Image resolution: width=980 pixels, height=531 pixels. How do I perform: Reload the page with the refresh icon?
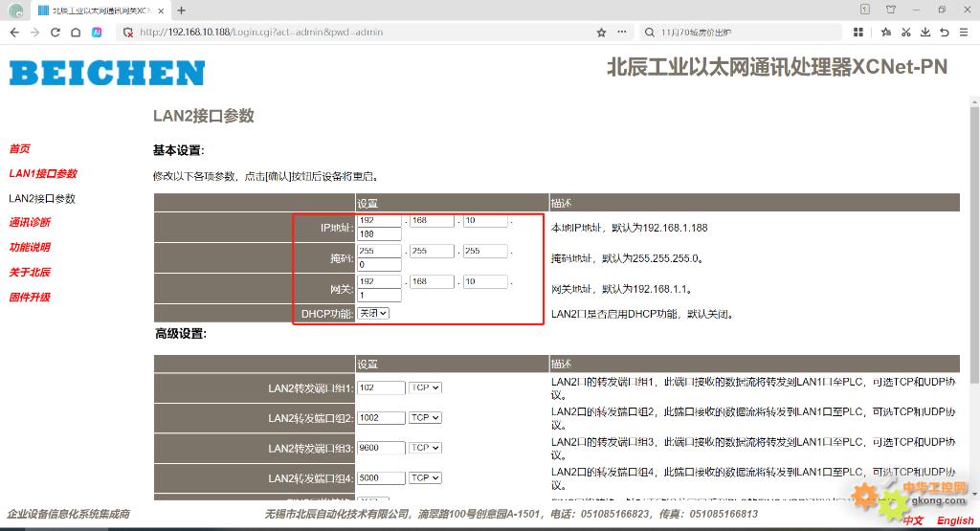(56, 32)
